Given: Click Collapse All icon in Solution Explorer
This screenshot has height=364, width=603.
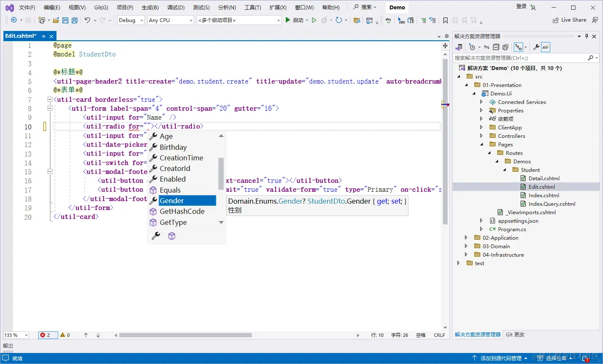Looking at the screenshot, I should (x=496, y=47).
